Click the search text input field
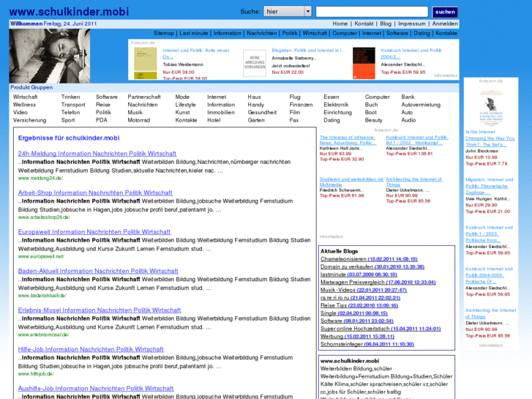 coord(372,12)
